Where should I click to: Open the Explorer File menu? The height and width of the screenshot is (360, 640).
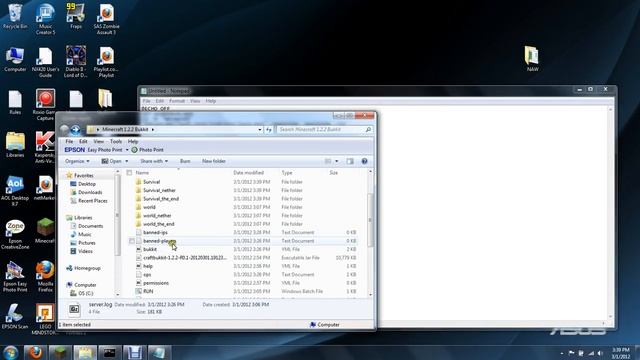[x=69, y=142]
